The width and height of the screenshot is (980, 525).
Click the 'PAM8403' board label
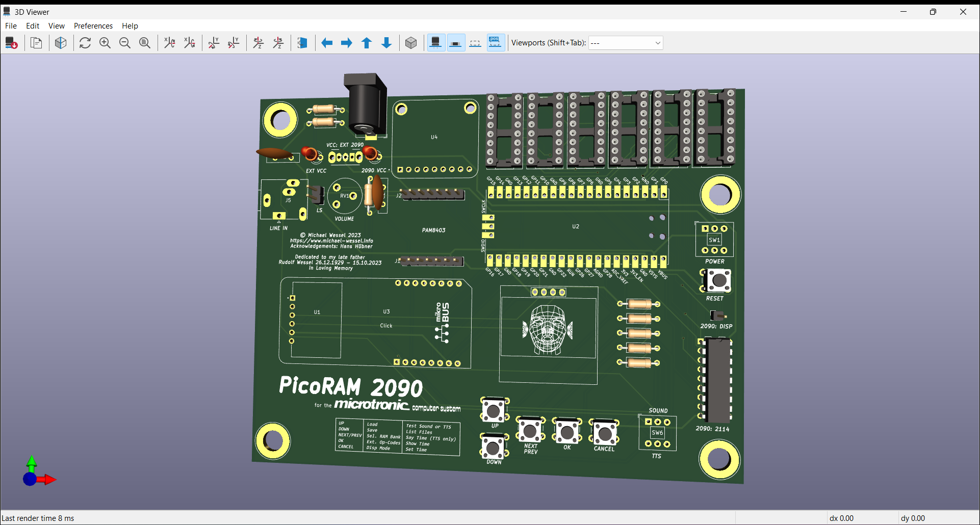click(x=434, y=230)
